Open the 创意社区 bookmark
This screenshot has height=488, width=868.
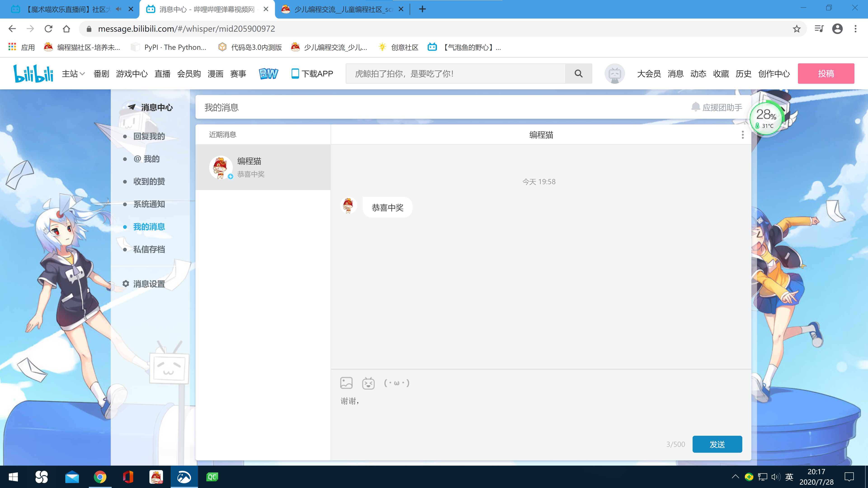(398, 47)
